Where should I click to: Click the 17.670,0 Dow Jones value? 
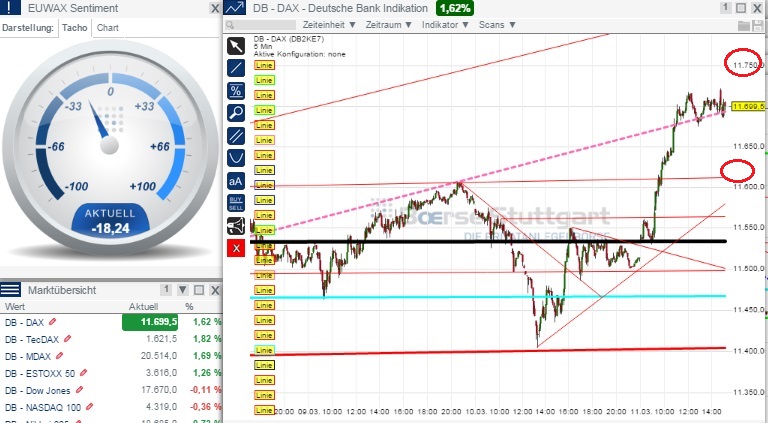pos(159,390)
